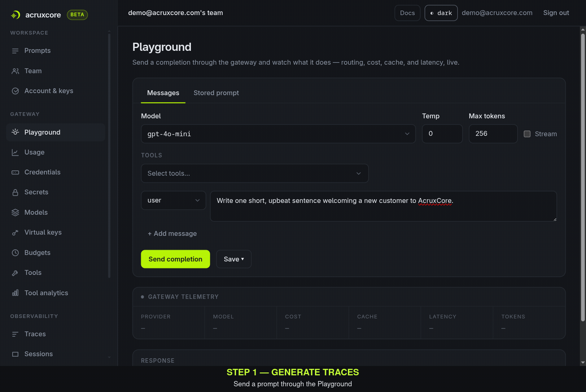
Task: Click the Playground sun icon
Action: [15, 132]
